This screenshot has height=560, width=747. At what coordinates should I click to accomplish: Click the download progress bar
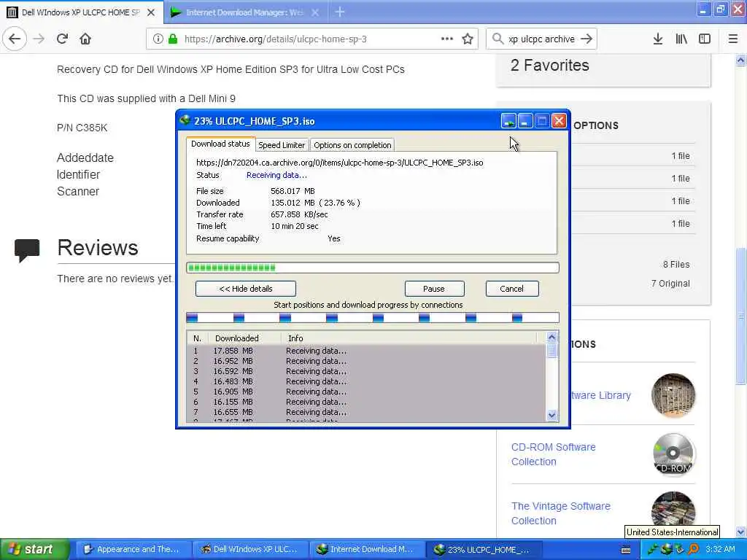click(x=373, y=268)
